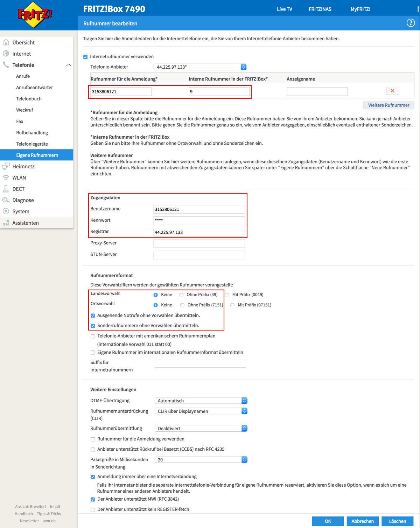
Task: Select Ortsvorwahl Keine radio button
Action: (x=156, y=305)
